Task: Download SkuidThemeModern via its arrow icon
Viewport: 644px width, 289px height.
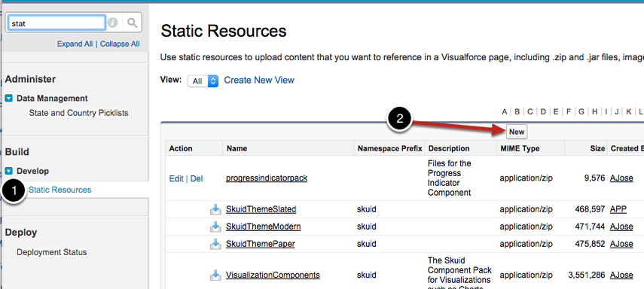Action: tap(215, 227)
